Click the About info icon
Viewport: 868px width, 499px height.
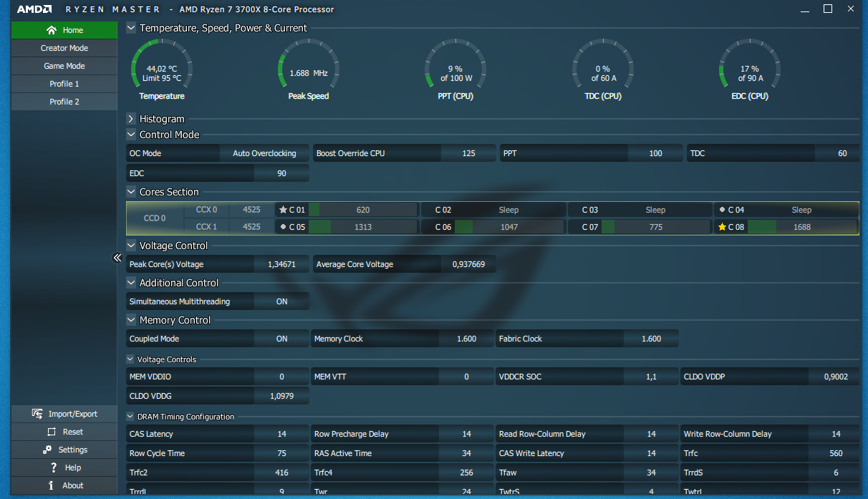pyautogui.click(x=52, y=485)
